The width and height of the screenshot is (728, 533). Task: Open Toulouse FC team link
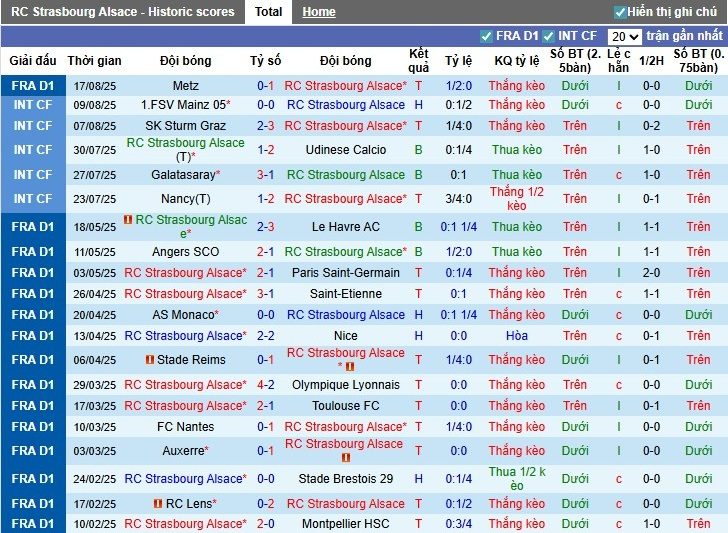click(x=346, y=406)
